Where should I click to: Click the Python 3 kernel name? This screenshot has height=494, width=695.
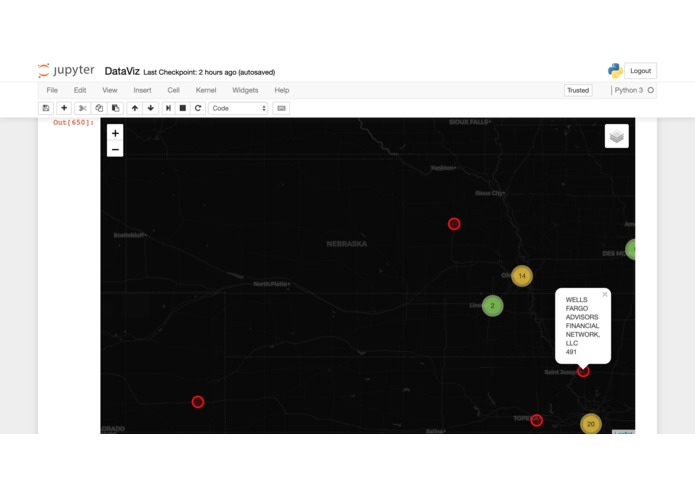point(629,90)
